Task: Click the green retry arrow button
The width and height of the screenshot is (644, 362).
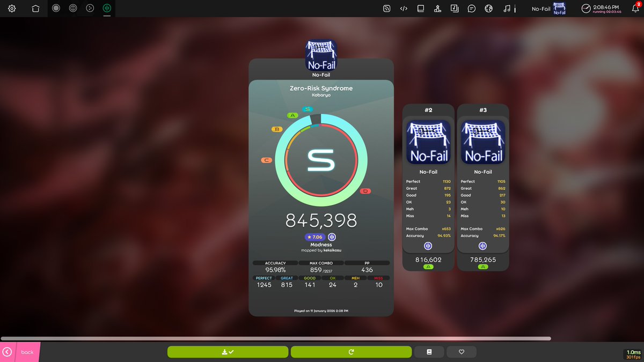Action: pos(351,352)
